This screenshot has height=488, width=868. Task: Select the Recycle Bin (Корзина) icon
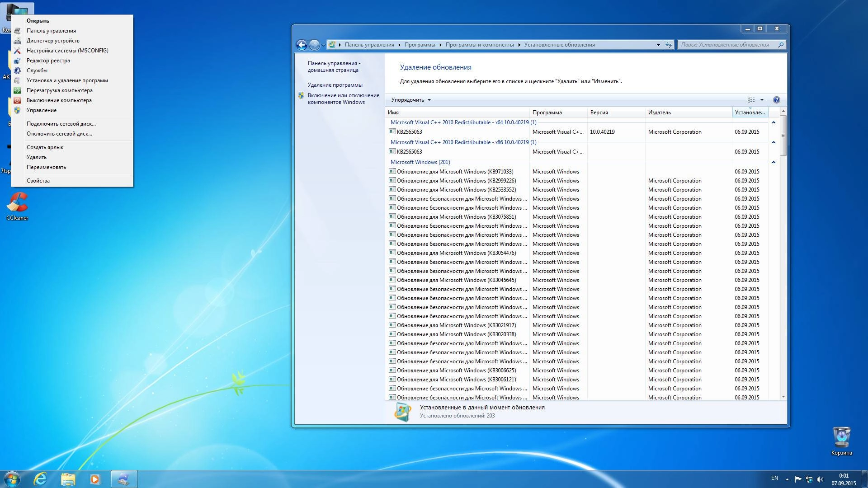point(841,441)
